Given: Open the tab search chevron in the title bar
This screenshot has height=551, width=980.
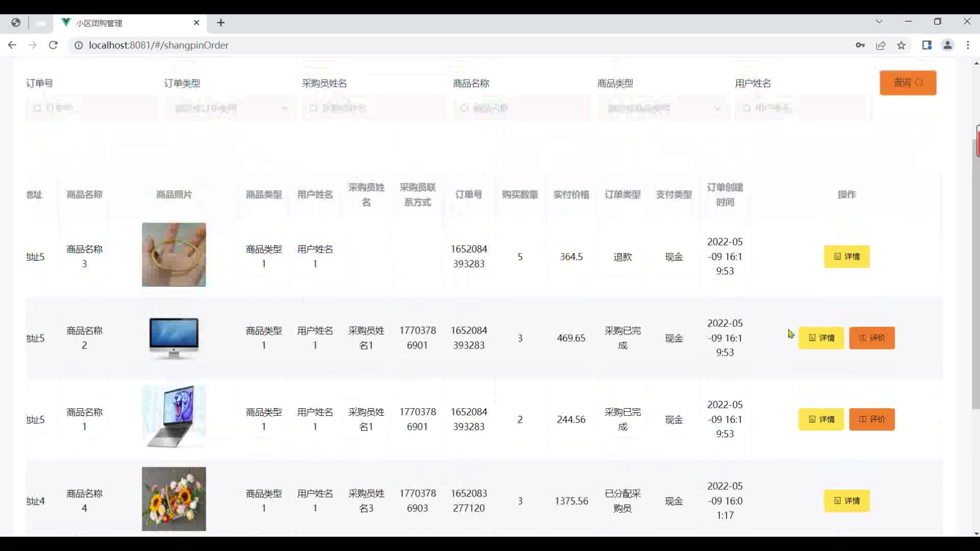Looking at the screenshot, I should (879, 21).
